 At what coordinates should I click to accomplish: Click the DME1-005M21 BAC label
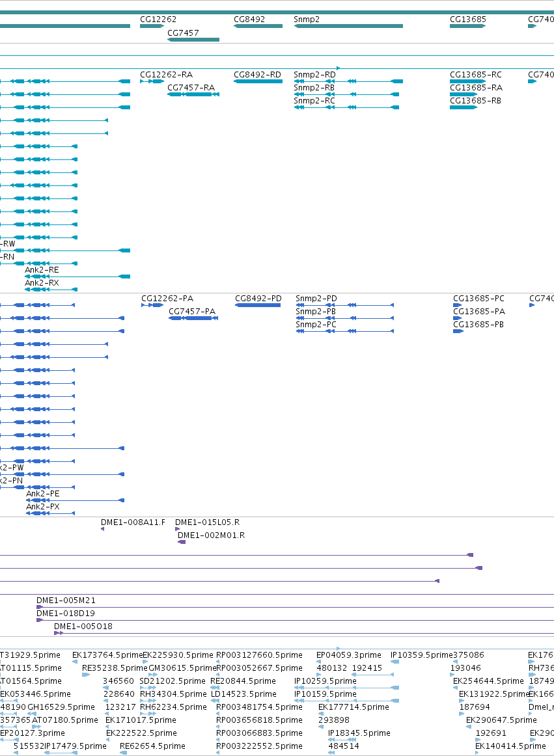pos(66,601)
